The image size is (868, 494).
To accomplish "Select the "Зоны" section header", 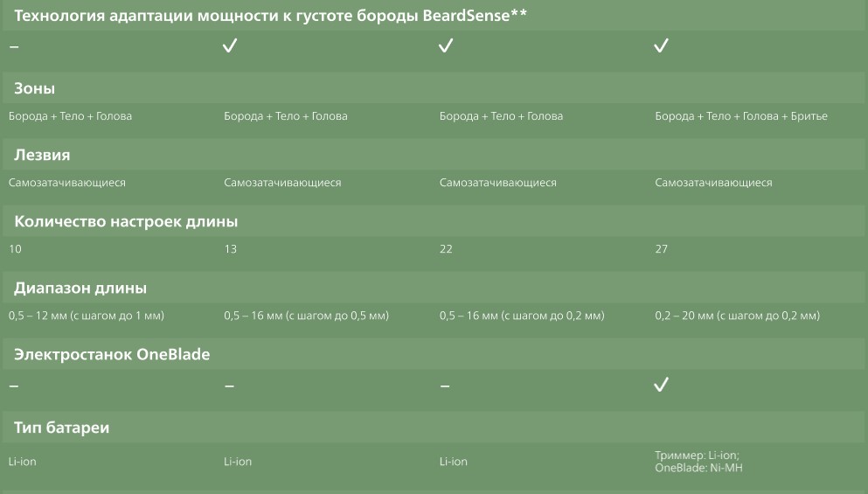I will [x=36, y=88].
